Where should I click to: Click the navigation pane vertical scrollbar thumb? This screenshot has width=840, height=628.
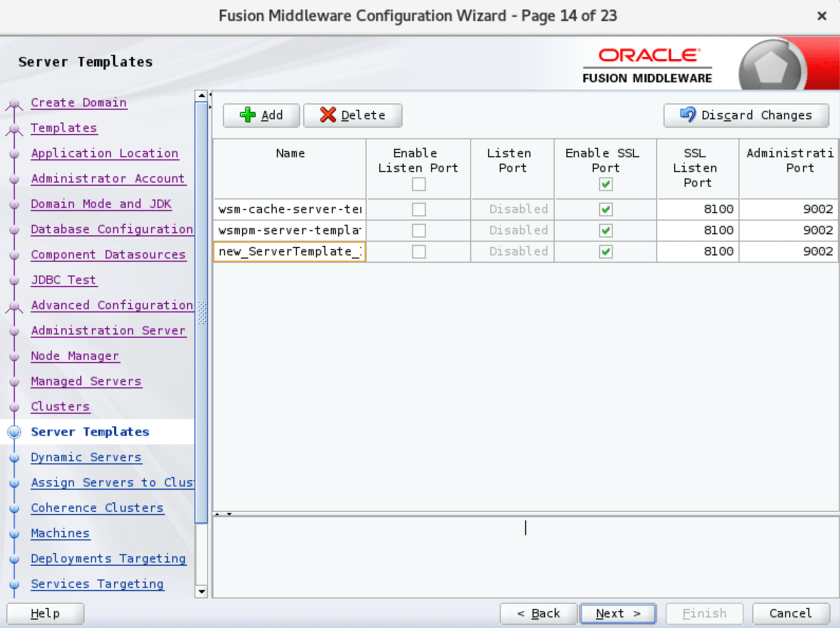pos(202,312)
